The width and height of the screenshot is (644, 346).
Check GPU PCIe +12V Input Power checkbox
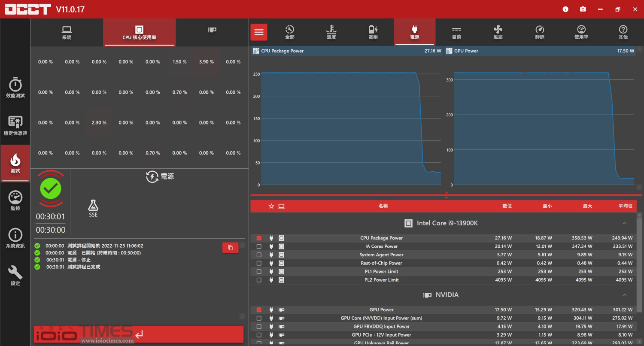click(x=259, y=335)
